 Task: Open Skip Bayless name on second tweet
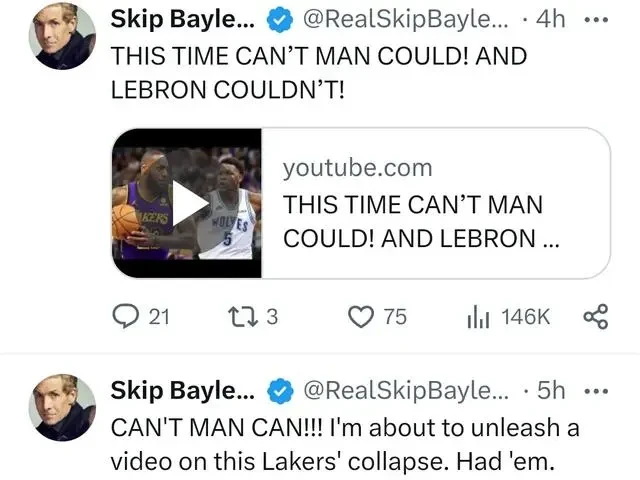182,391
